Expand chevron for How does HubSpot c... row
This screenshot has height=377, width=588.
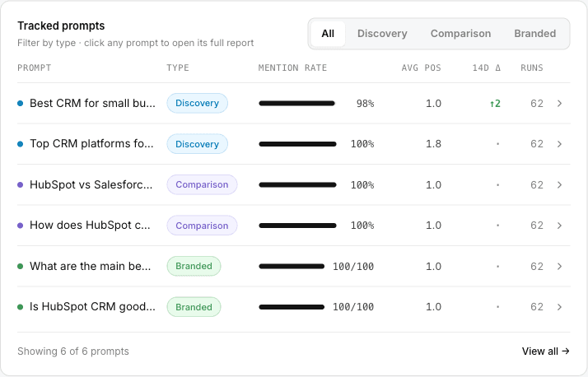[x=559, y=226]
